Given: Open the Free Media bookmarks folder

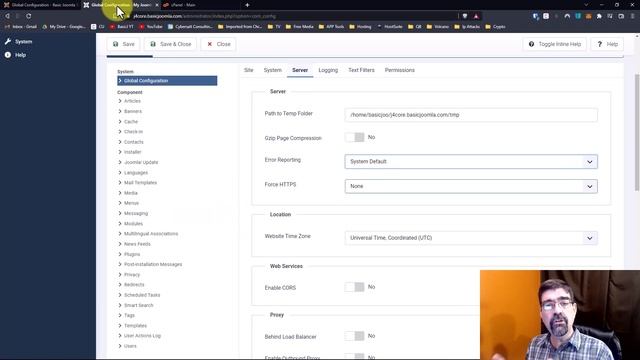Looking at the screenshot, I should [x=300, y=27].
